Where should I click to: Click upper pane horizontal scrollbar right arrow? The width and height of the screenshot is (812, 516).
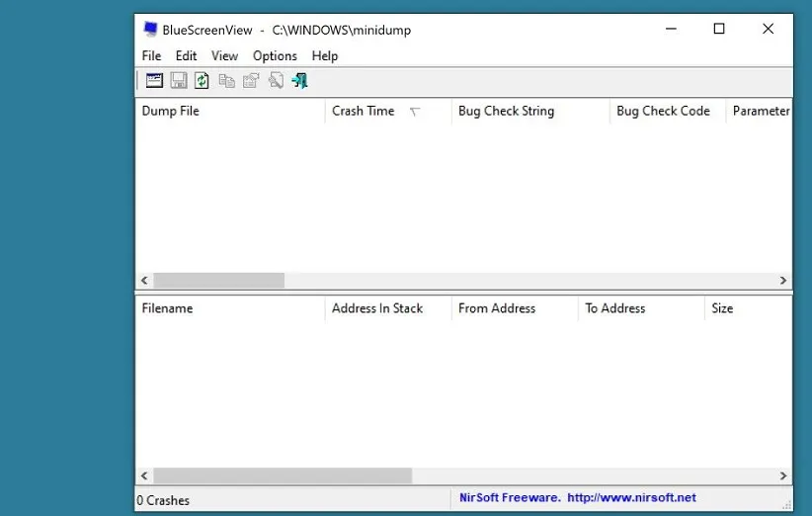pyautogui.click(x=783, y=281)
